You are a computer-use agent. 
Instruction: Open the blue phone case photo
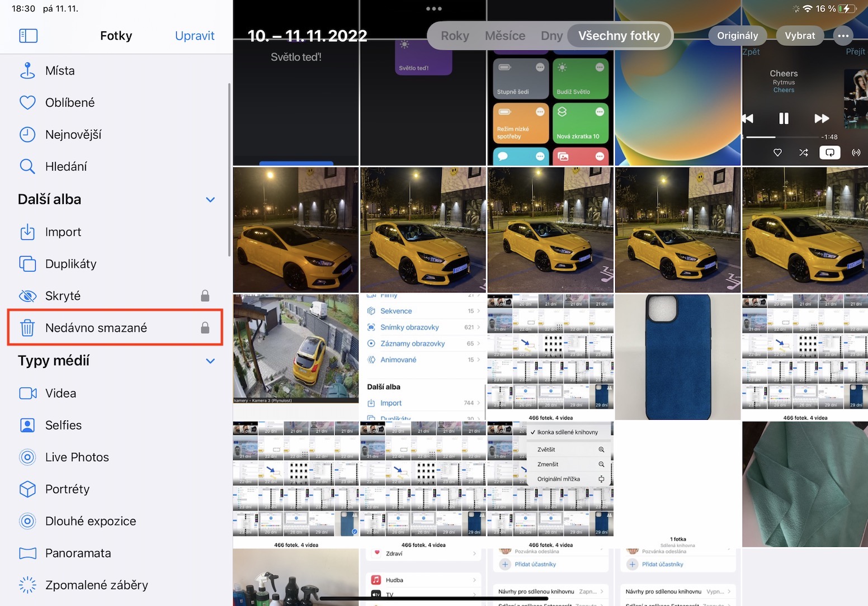677,357
